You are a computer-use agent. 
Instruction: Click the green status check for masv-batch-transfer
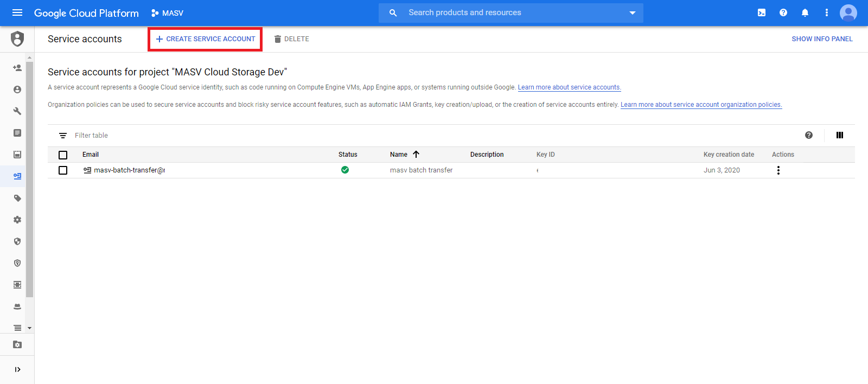[345, 170]
